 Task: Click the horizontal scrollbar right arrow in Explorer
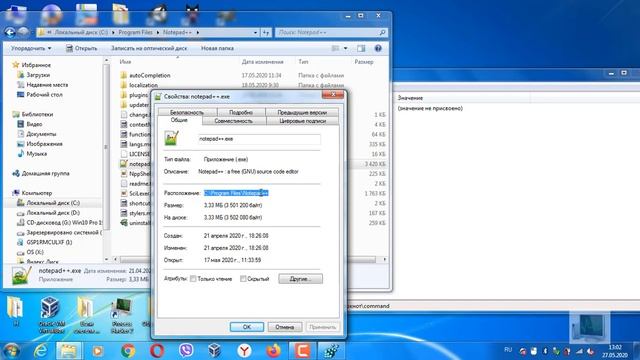[384, 259]
